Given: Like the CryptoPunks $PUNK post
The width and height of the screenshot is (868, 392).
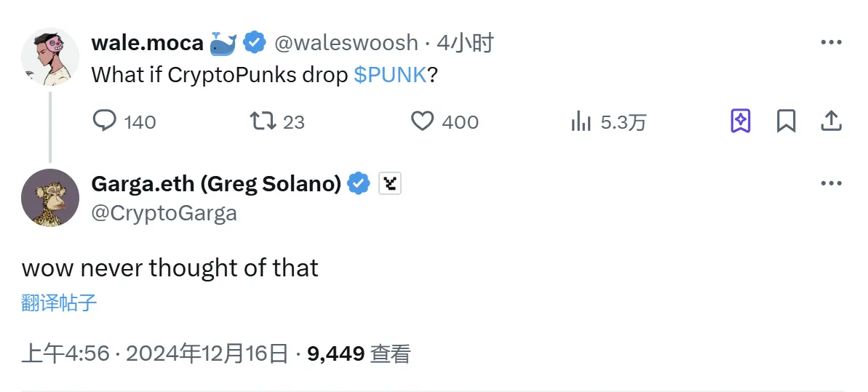Looking at the screenshot, I should tap(423, 121).
